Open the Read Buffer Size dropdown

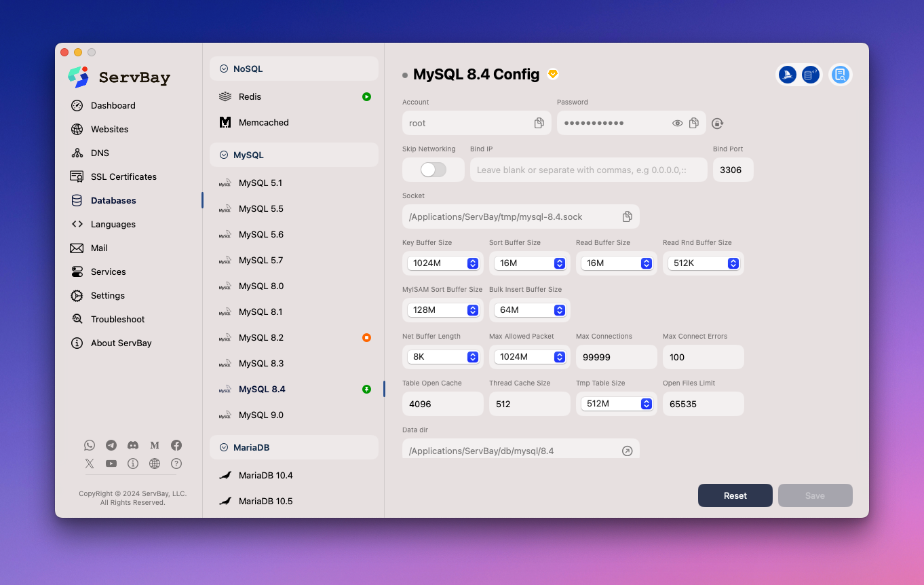coord(617,263)
